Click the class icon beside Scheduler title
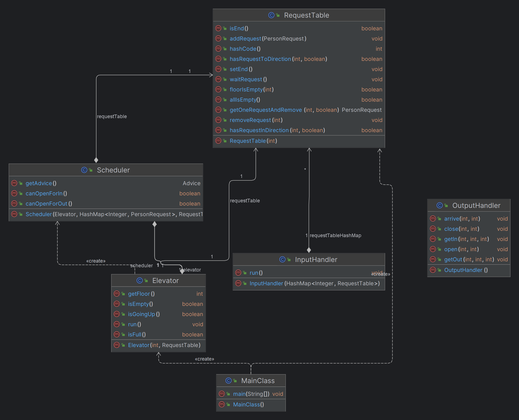The image size is (519, 420). pos(84,170)
